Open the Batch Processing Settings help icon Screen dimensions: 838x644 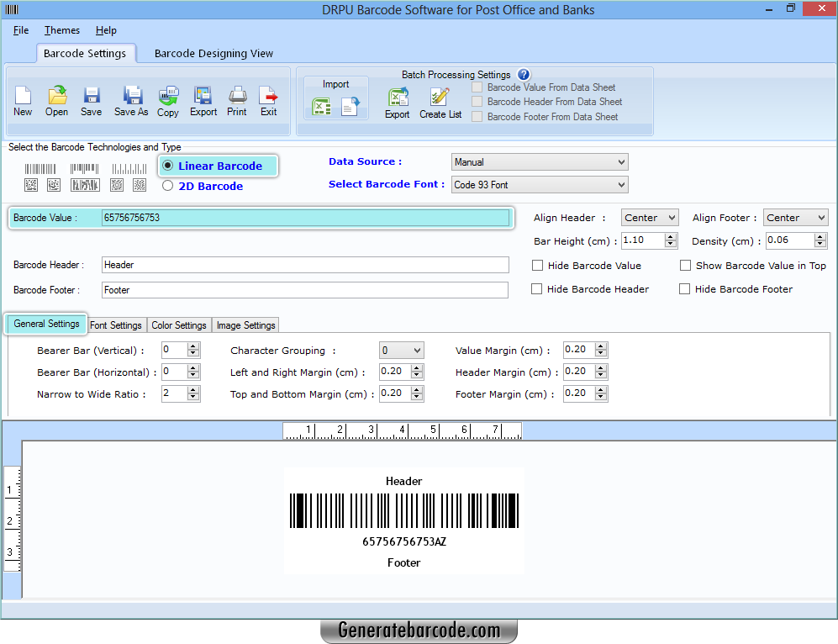[524, 74]
